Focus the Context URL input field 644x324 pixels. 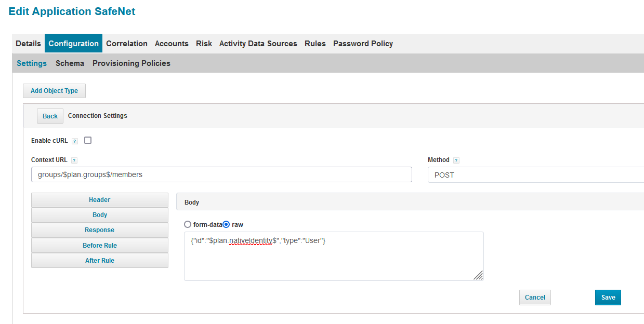(221, 174)
